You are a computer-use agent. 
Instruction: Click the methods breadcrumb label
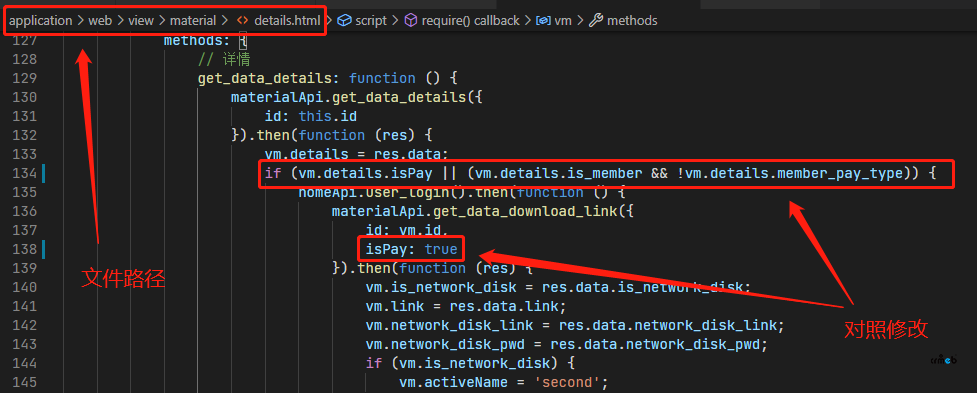tap(632, 21)
